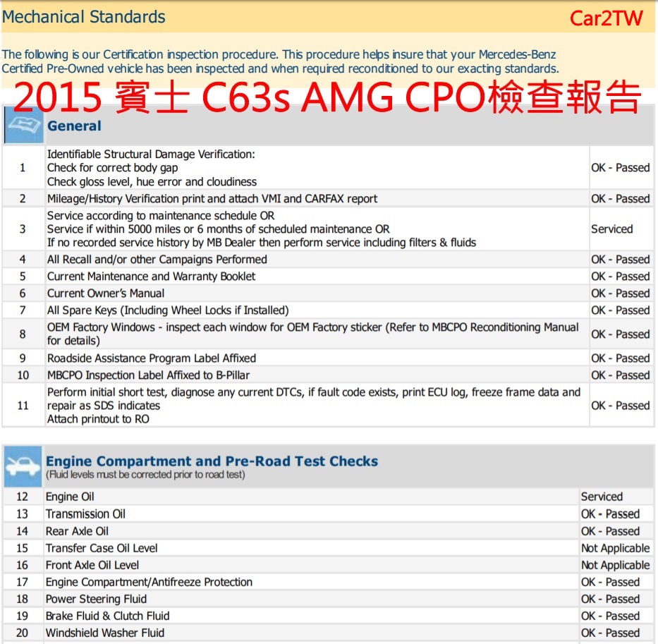This screenshot has width=658, height=644.
Task: Click OK - Passed for Antifreeze Protection
Action: click(x=610, y=582)
